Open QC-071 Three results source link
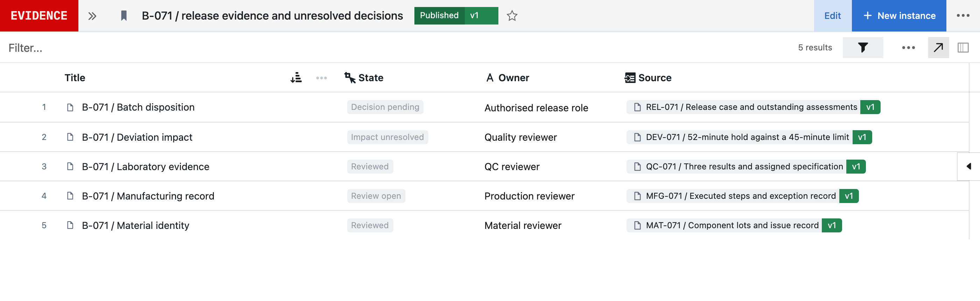 [744, 166]
